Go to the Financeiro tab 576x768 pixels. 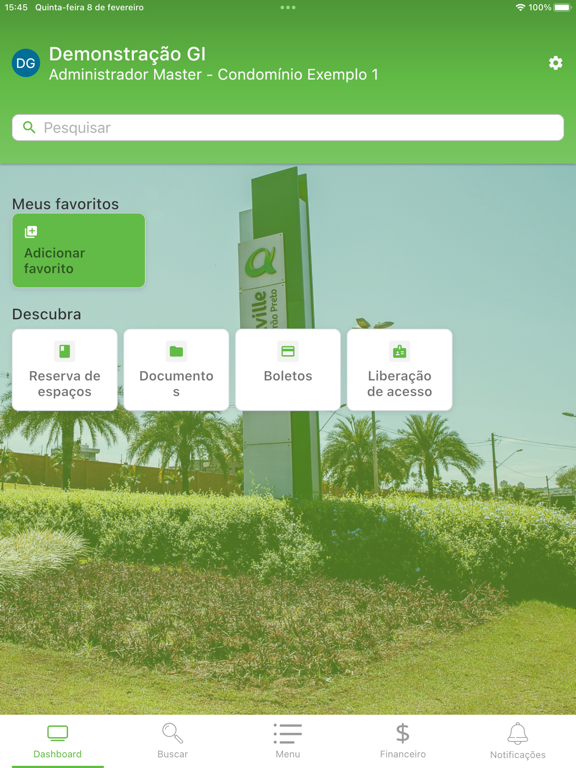pos(403,742)
